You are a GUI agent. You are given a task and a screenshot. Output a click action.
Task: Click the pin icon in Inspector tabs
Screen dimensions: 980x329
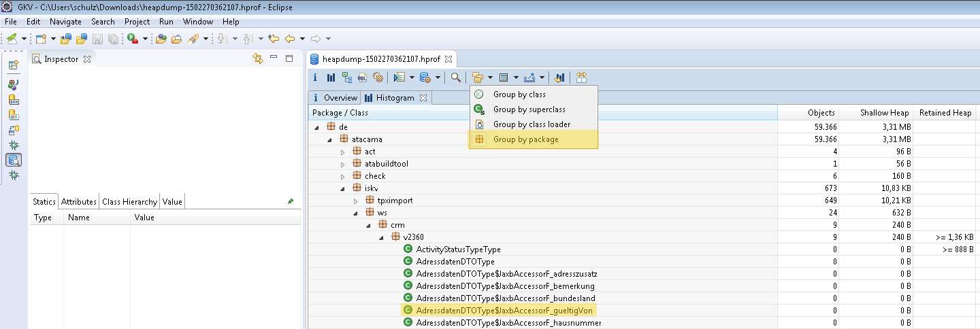pyautogui.click(x=291, y=201)
